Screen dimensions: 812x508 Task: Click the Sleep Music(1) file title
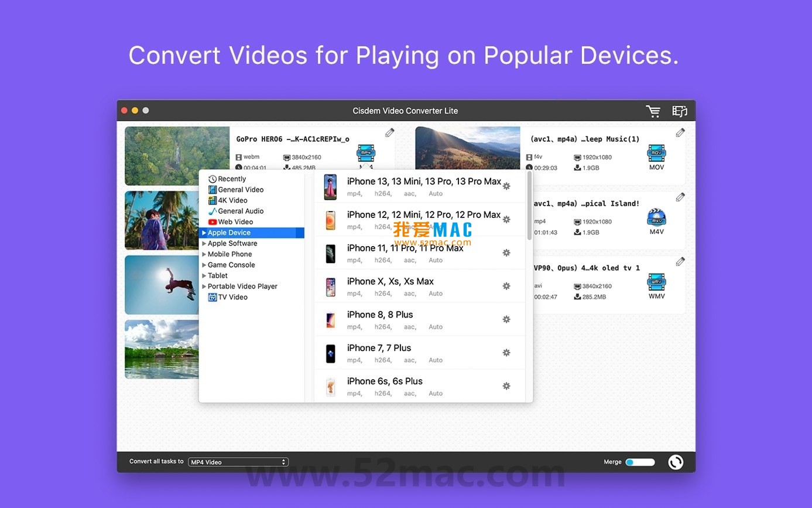[x=585, y=139]
